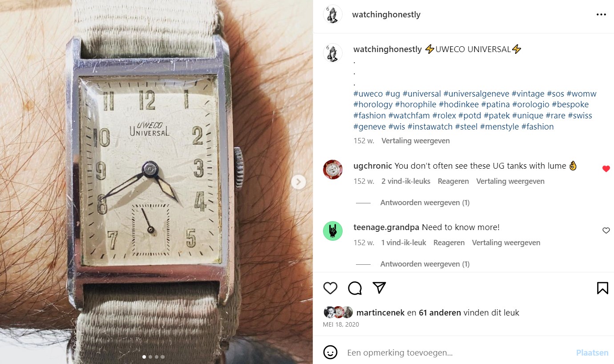Open watchinghonestly profile picture in header
This screenshot has height=364, width=614.
tap(333, 15)
